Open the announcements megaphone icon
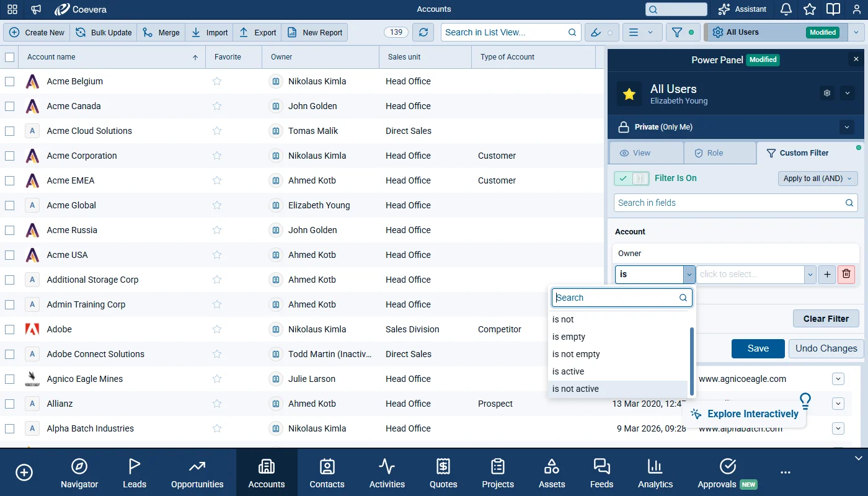The width and height of the screenshot is (868, 496). (37, 9)
